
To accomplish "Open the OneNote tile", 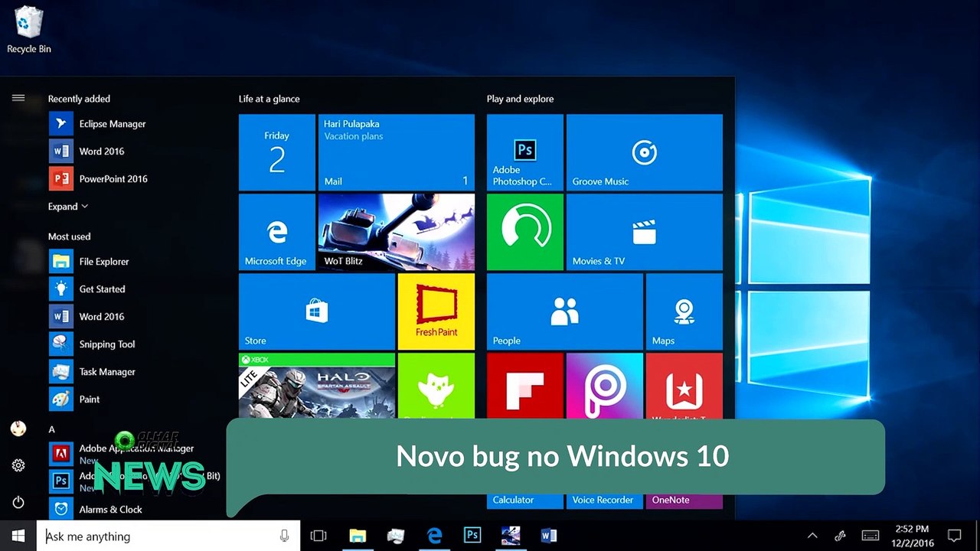I will tap(684, 500).
